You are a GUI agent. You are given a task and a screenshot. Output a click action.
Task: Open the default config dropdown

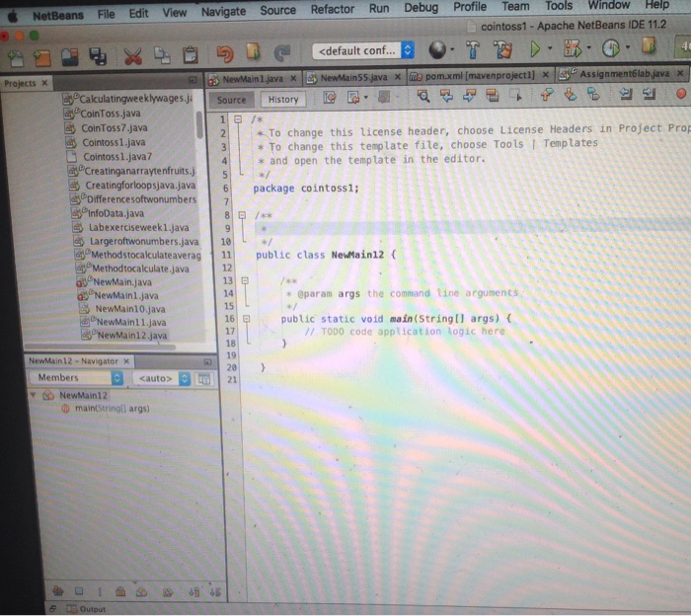[x=363, y=51]
